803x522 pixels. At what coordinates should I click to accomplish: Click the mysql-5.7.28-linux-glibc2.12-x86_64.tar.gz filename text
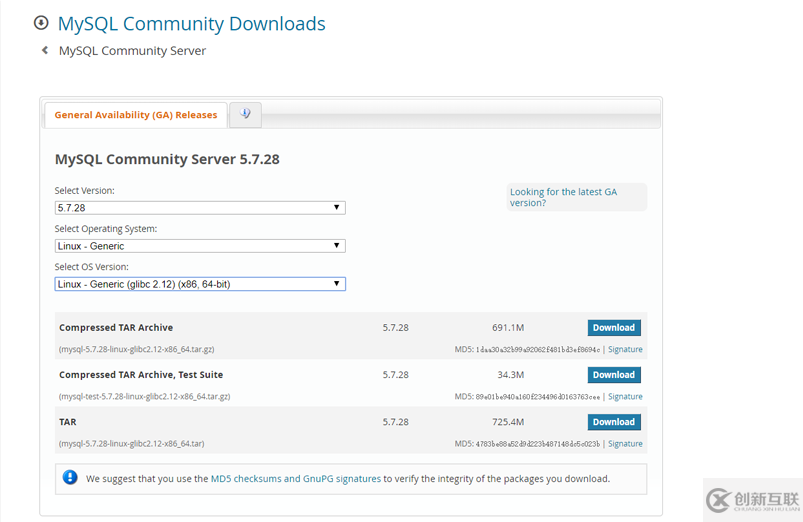[137, 349]
